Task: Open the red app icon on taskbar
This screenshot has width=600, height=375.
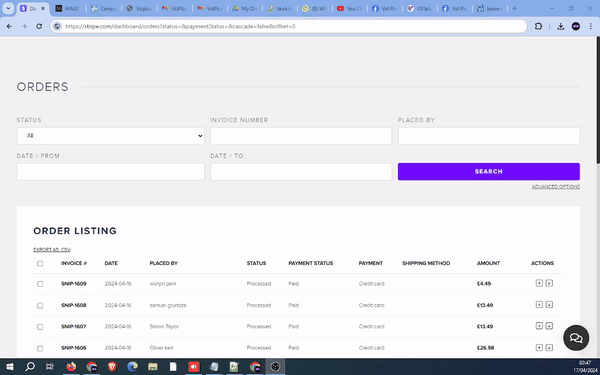Action: (x=194, y=367)
